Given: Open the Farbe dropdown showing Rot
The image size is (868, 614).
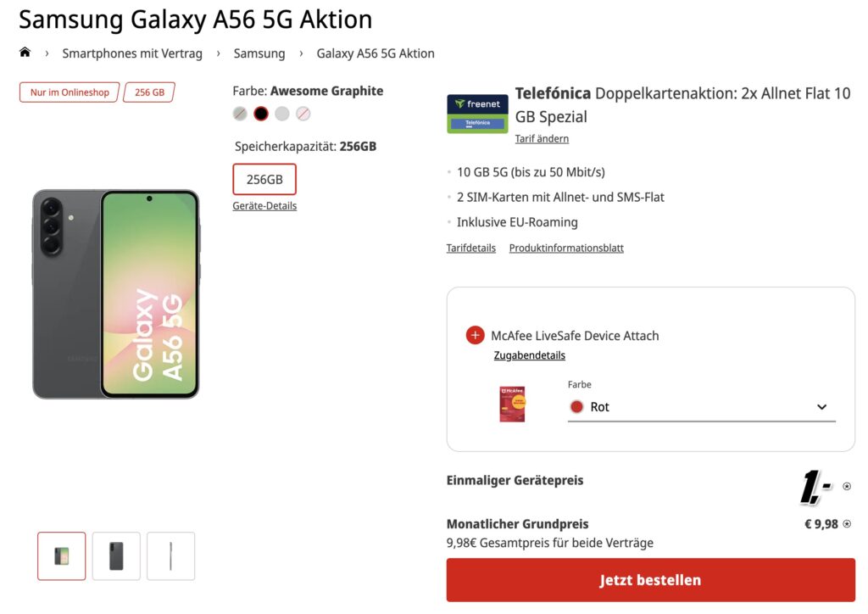Looking at the screenshot, I should coord(701,407).
